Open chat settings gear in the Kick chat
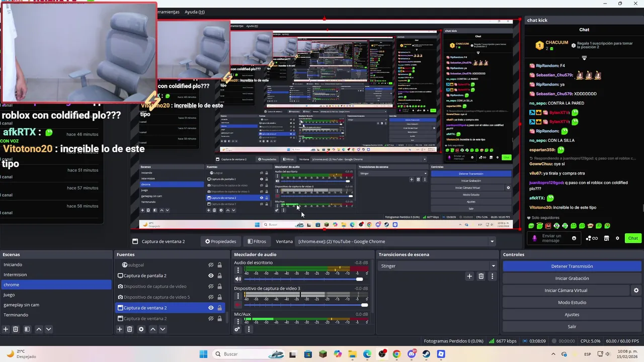The height and width of the screenshot is (362, 644). [617, 238]
